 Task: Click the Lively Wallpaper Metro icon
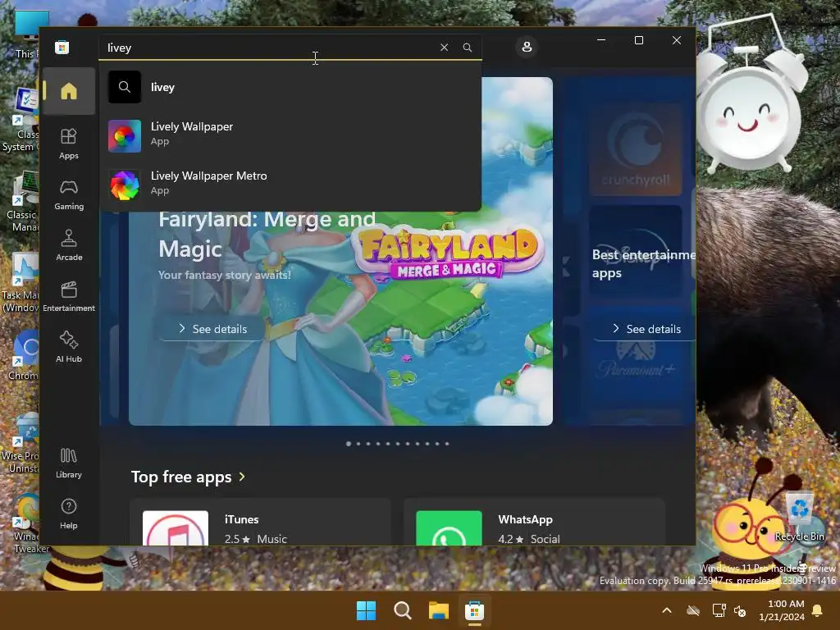tap(125, 185)
